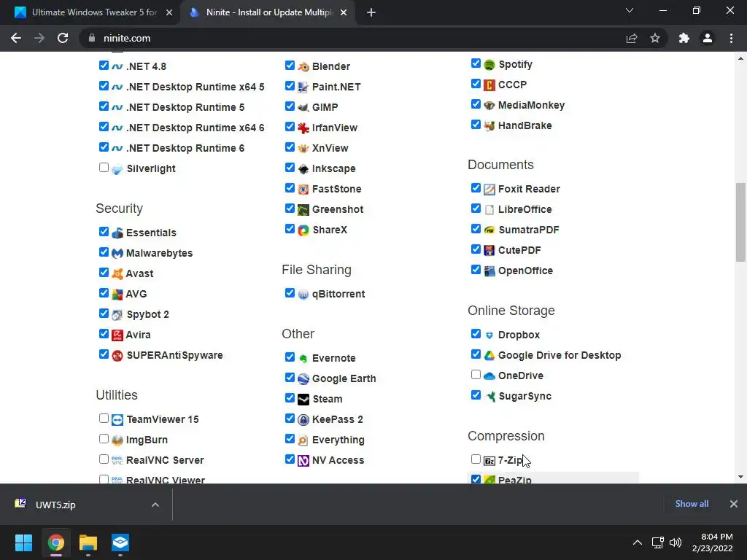Uncheck the AVG checkbox

(x=104, y=293)
